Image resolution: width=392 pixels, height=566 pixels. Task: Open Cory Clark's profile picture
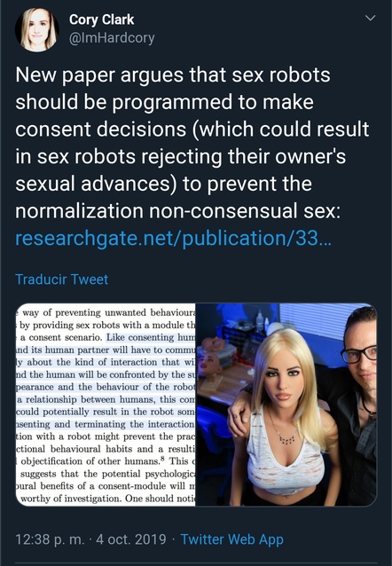click(37, 30)
